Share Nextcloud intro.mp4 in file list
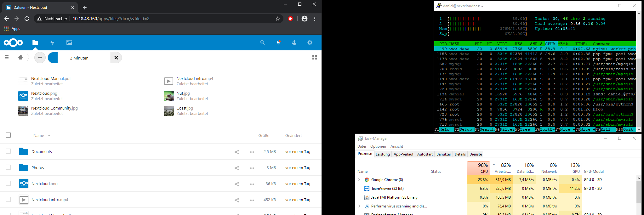This screenshot has width=644, height=215. pos(237,200)
